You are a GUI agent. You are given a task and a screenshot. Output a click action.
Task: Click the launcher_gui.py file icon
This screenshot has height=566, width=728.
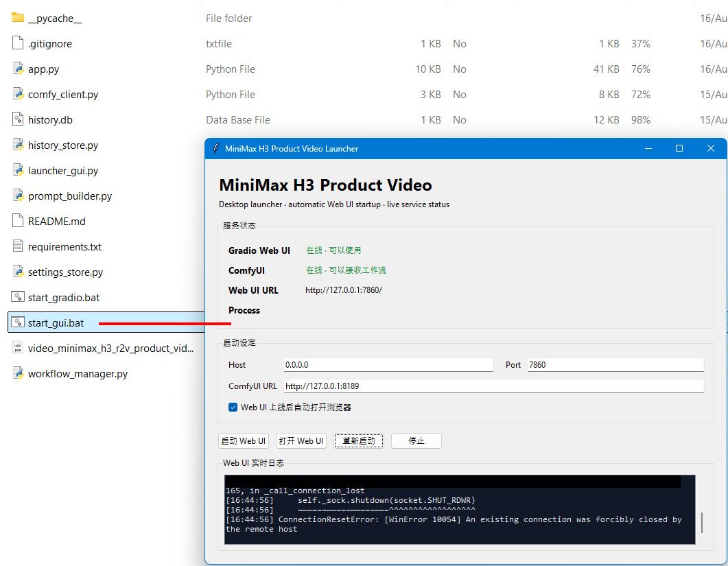[x=18, y=170]
